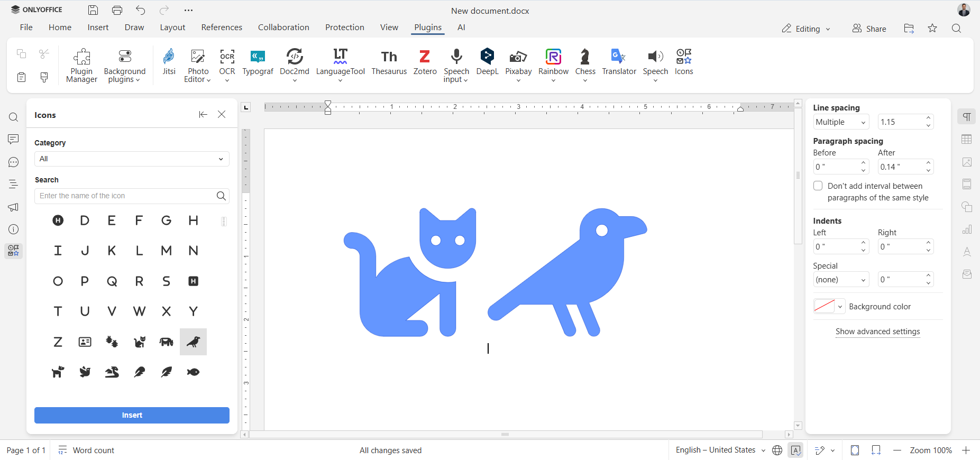Image resolution: width=980 pixels, height=460 pixels.
Task: Click the Share button
Action: (869, 29)
